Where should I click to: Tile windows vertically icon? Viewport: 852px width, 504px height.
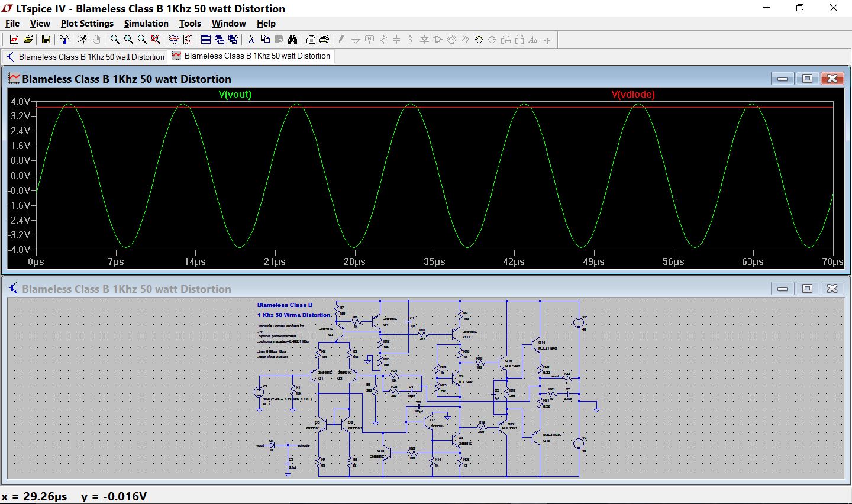(220, 40)
